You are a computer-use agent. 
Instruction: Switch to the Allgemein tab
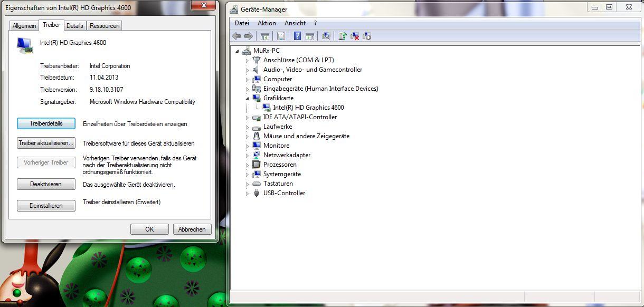point(24,26)
